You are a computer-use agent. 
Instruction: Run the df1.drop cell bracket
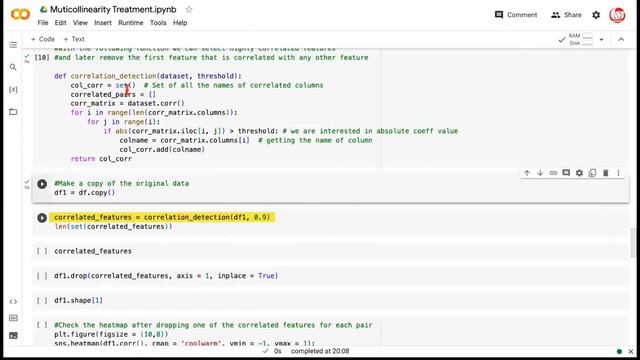tap(42, 276)
